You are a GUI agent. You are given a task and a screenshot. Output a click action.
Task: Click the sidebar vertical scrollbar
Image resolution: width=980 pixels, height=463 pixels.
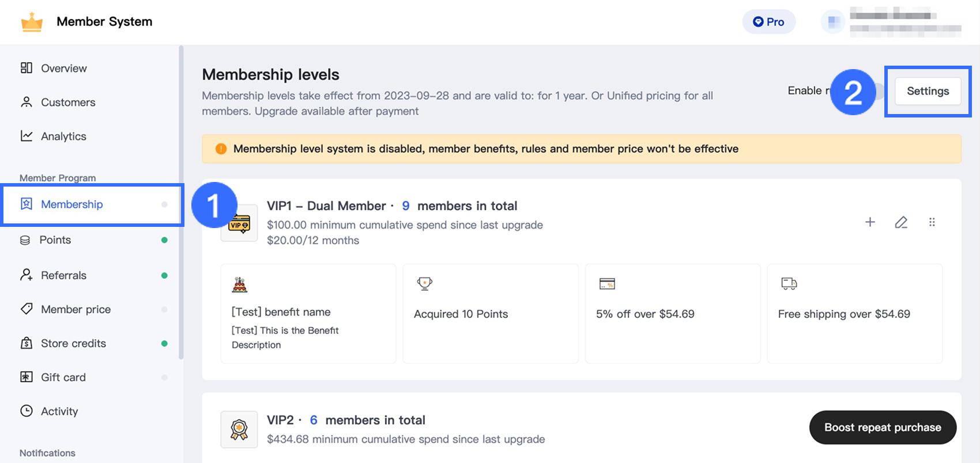[181, 202]
